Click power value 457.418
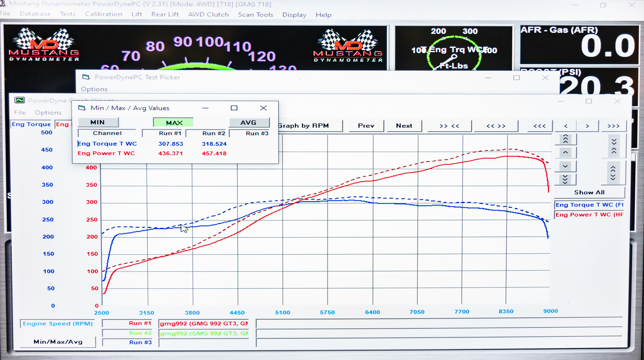 214,153
